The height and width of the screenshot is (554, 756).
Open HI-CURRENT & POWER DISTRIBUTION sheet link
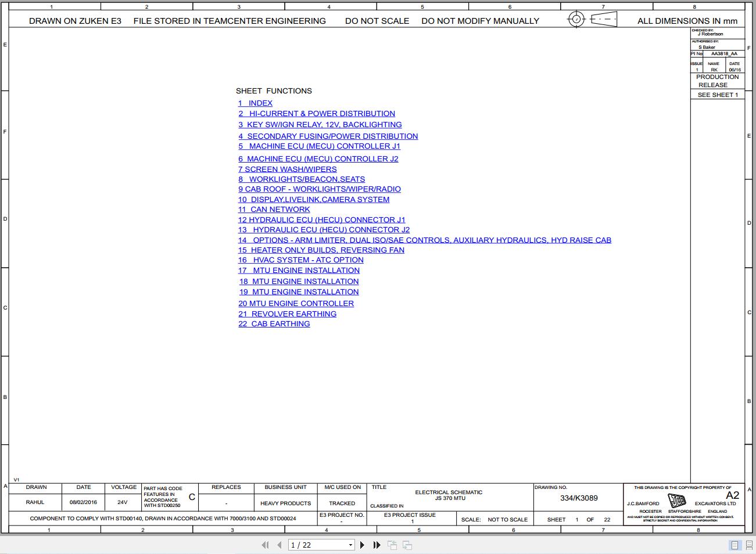tap(316, 113)
